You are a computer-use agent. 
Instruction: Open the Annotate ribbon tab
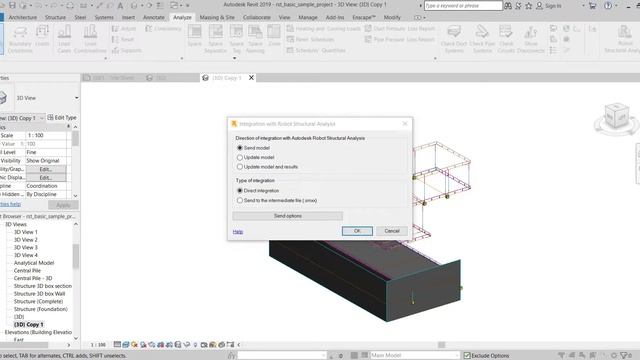[x=154, y=18]
